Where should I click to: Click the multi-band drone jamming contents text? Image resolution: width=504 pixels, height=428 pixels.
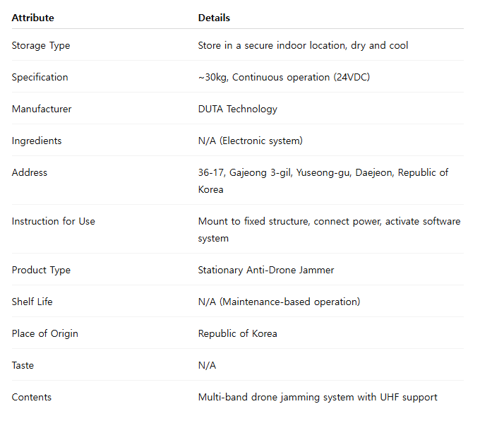(x=318, y=398)
